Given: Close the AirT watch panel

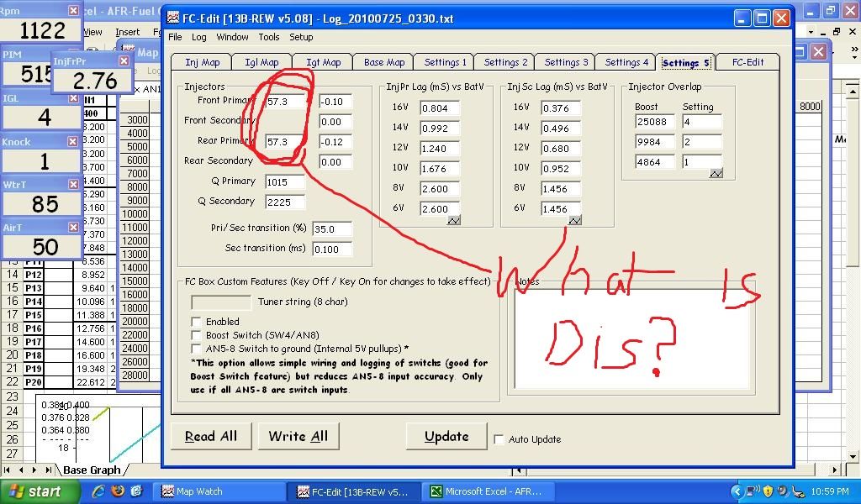Looking at the screenshot, I should (74, 227).
